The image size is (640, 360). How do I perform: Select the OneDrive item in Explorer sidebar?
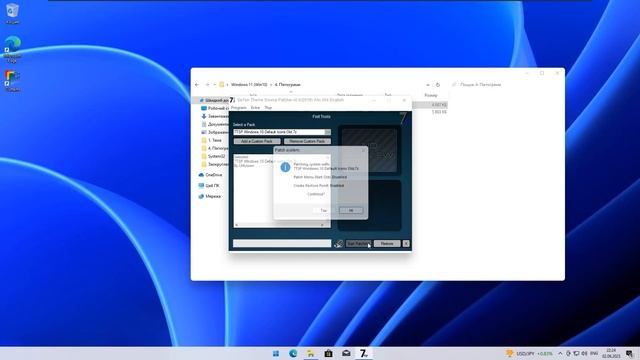click(x=210, y=175)
